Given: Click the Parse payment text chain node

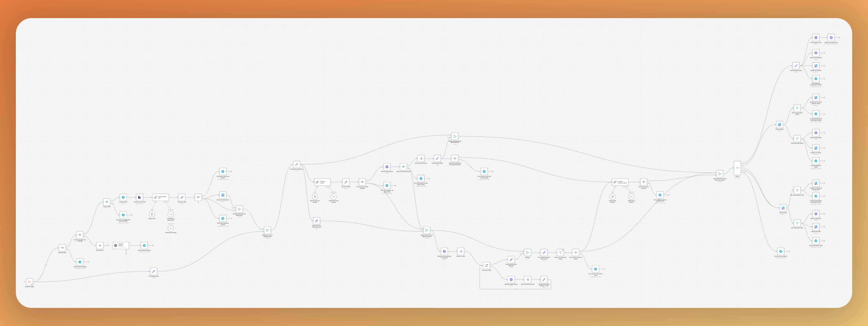Looking at the screenshot, I should 161,197.
